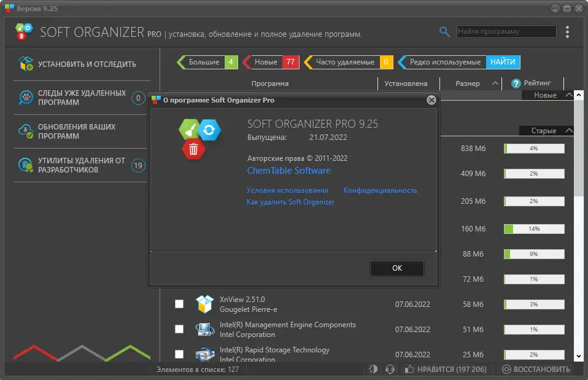Toggle the Размер column sort arrow
588x380 pixels.
(x=495, y=83)
